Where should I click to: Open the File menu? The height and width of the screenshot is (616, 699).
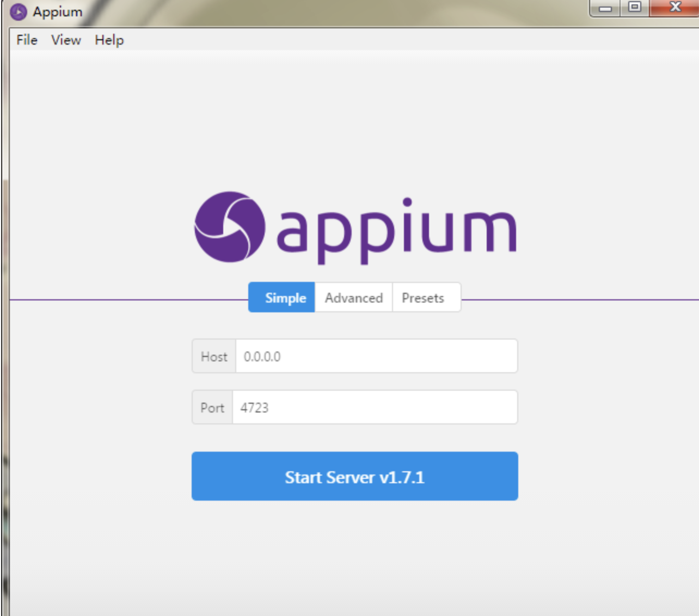27,40
